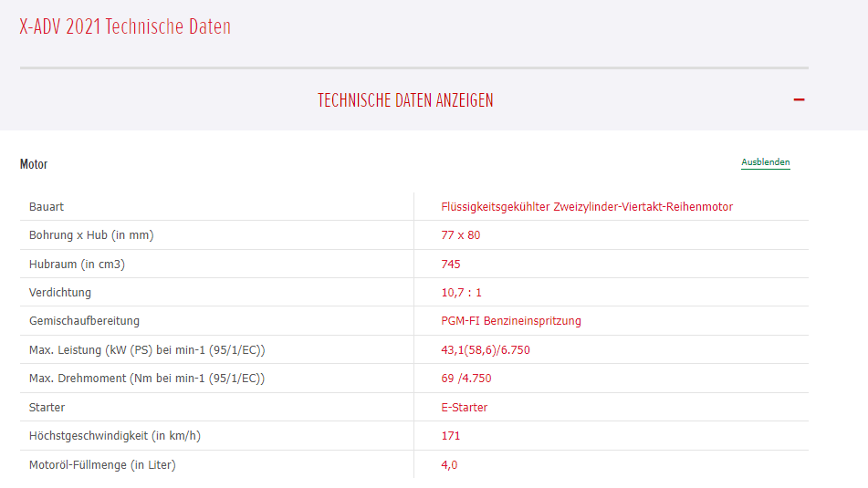Select the Motoröl-Füllmenge row label

pos(102,465)
